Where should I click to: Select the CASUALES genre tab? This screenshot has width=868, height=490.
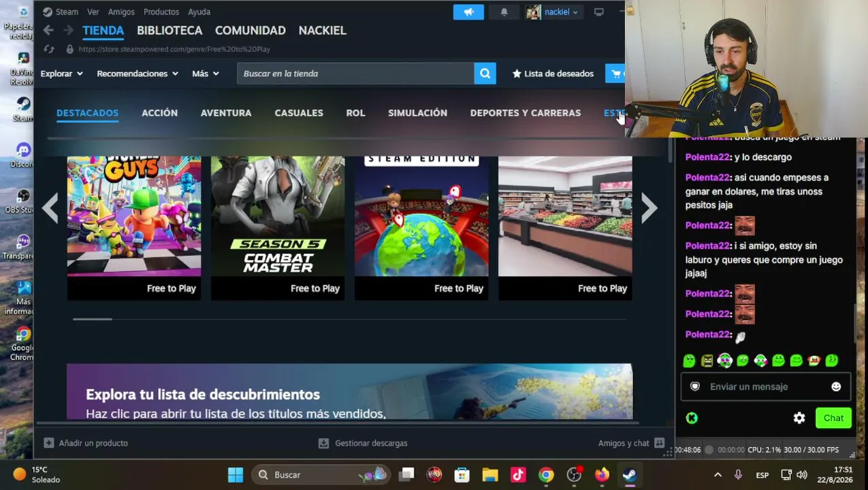[299, 113]
